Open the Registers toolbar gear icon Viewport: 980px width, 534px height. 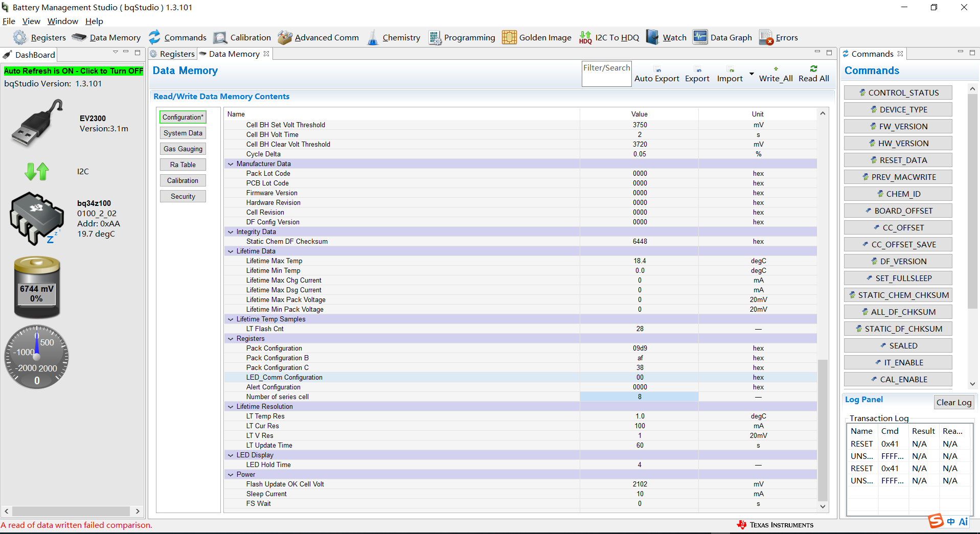point(19,37)
